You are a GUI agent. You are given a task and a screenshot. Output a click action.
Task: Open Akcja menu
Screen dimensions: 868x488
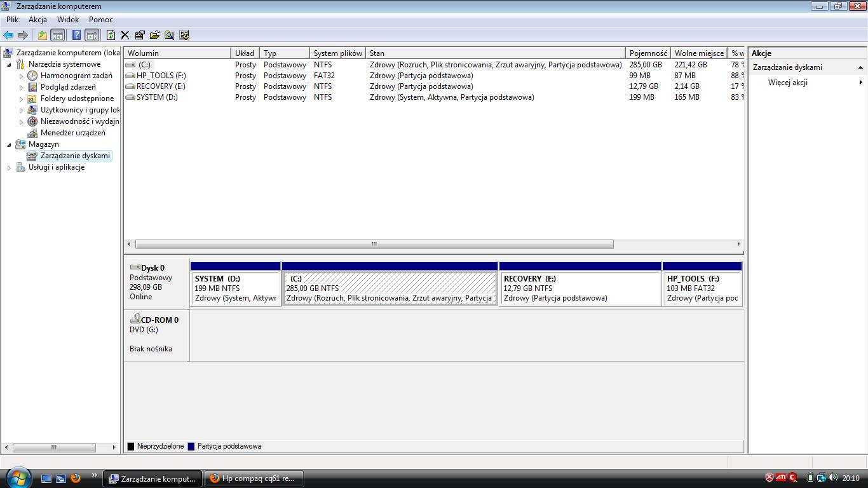click(37, 20)
